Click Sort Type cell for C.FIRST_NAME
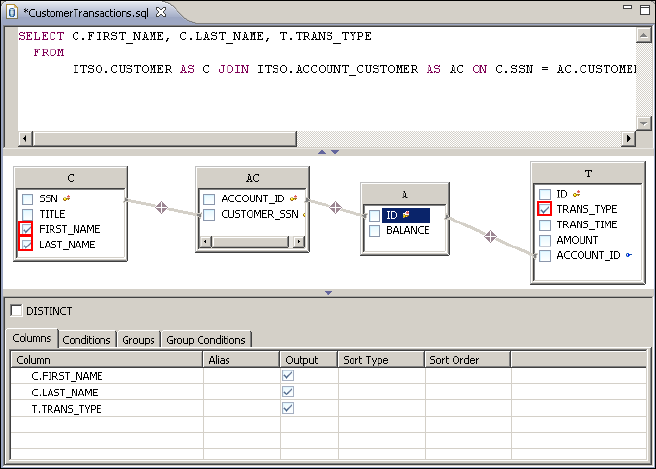Image resolution: width=656 pixels, height=469 pixels. pyautogui.click(x=382, y=376)
